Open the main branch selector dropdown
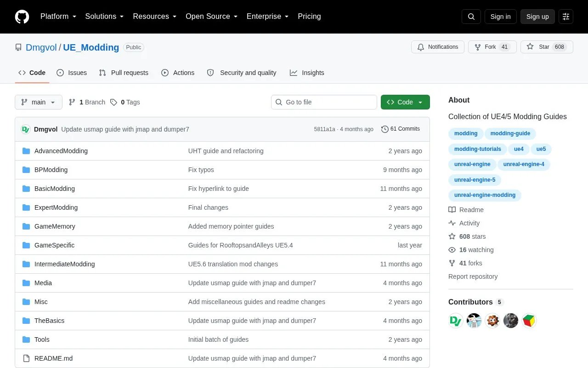 (39, 102)
